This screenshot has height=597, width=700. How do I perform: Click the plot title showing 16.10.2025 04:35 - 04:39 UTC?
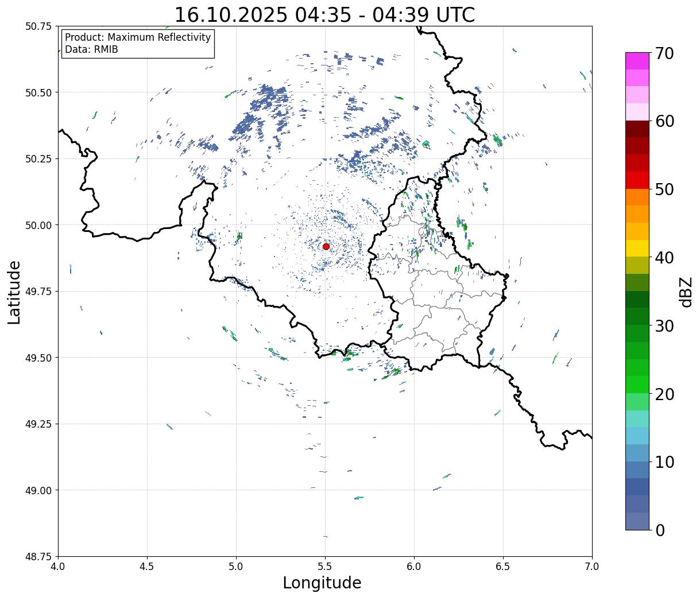[324, 14]
